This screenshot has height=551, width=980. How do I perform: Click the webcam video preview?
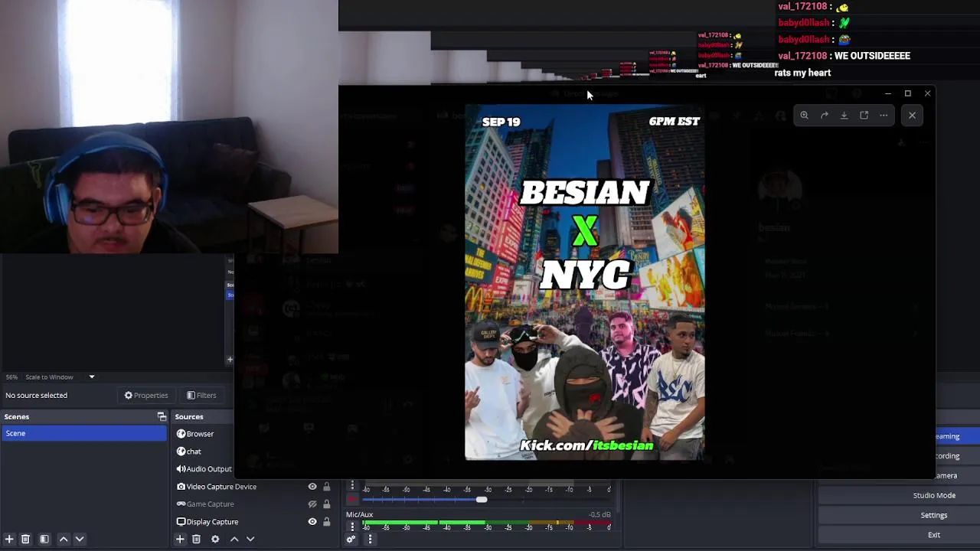coord(169,126)
